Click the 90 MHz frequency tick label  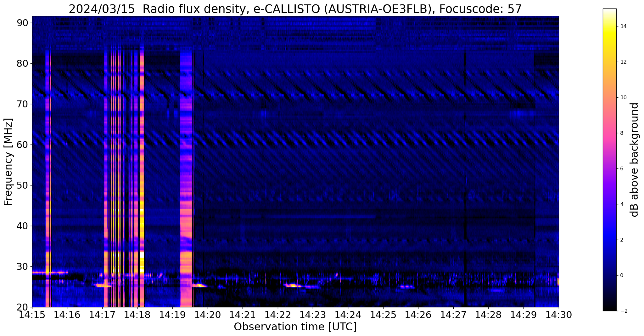23,23
